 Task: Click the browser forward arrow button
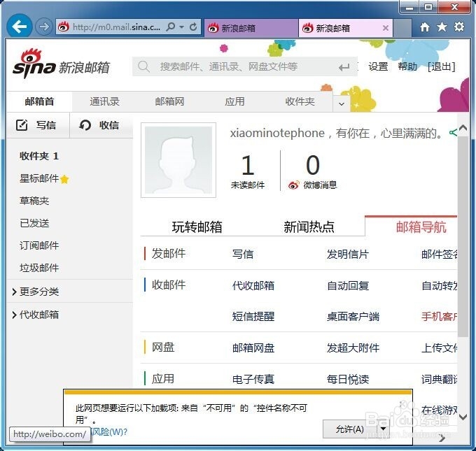pos(43,27)
